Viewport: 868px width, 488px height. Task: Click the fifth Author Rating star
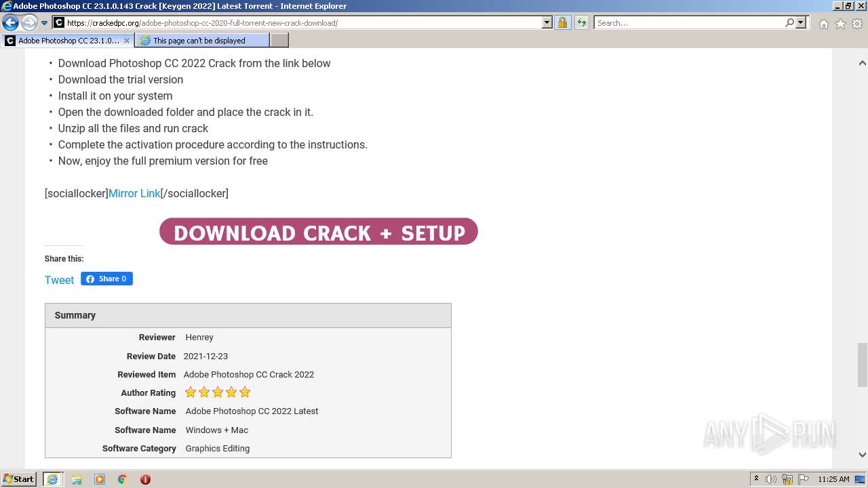245,392
